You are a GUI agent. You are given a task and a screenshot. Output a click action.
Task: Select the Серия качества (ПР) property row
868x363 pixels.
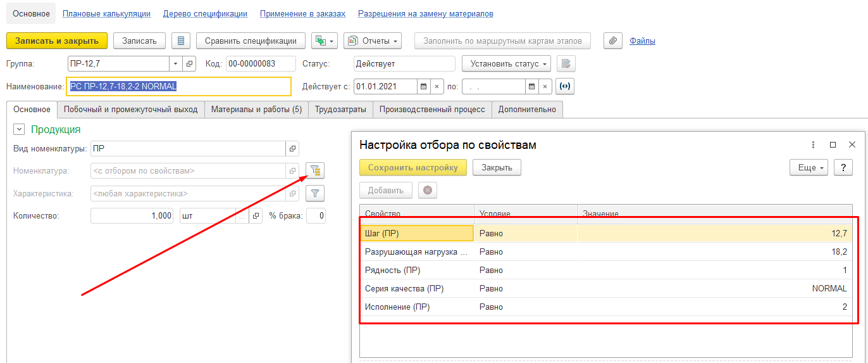point(606,288)
